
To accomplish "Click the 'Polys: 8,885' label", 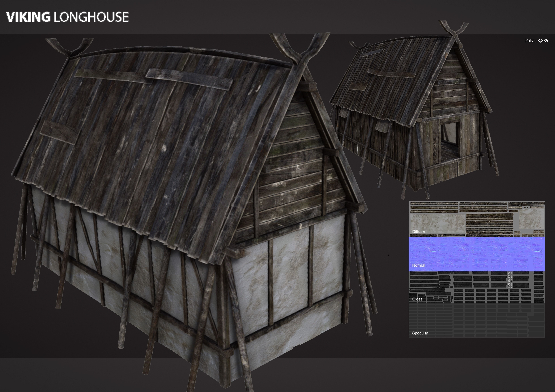I will coord(536,41).
